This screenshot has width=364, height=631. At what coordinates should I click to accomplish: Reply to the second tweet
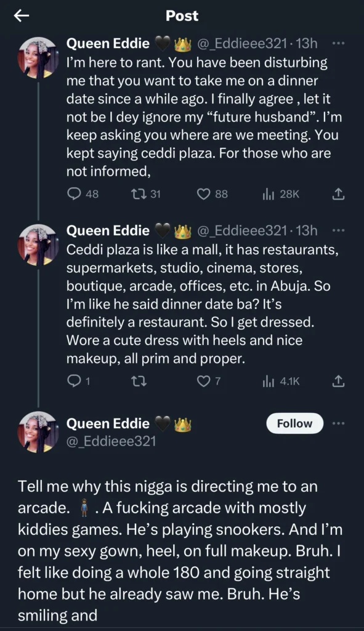pos(74,381)
